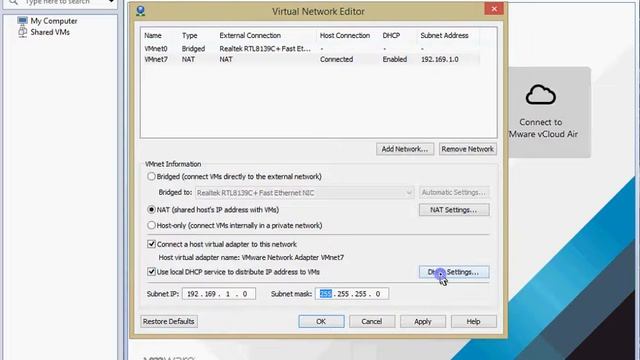Screen dimensions: 640x360
Task: Open DHCP Settings
Action: tap(454, 272)
